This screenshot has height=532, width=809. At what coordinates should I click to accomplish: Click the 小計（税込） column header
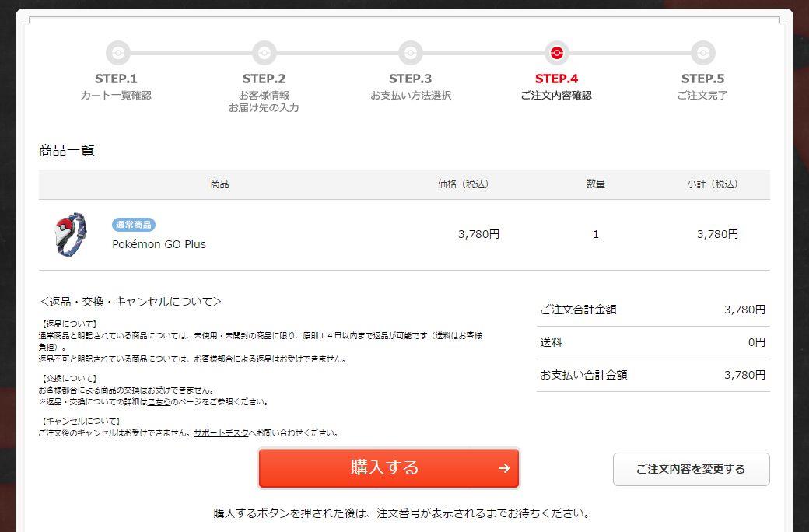click(x=713, y=184)
